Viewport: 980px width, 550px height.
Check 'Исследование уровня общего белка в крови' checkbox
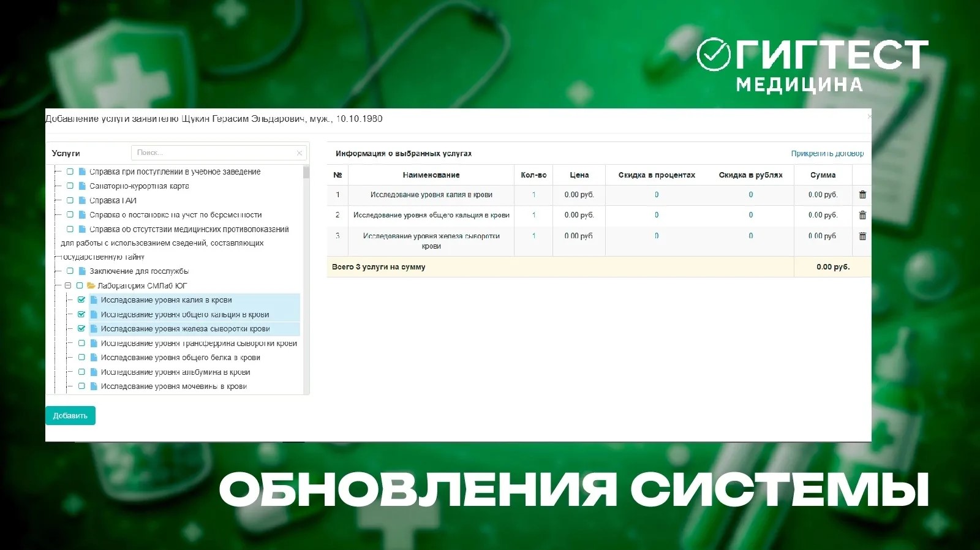coord(81,358)
